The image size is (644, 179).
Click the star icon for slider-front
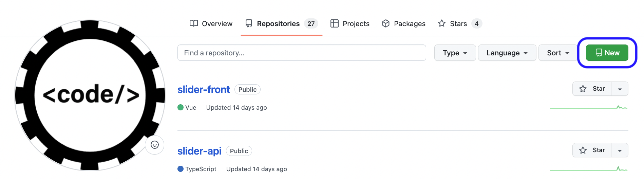click(x=583, y=89)
